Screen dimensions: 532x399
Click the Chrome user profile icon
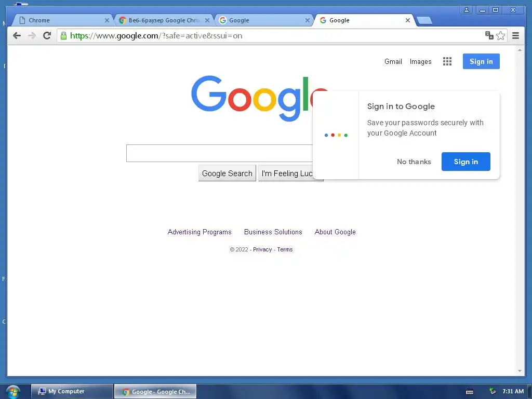tap(467, 10)
